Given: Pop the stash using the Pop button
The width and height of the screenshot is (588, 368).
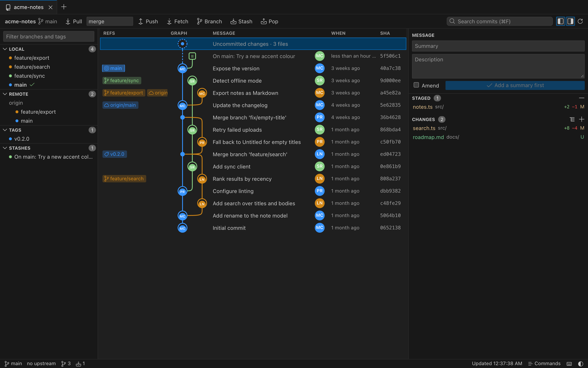Looking at the screenshot, I should 269,21.
